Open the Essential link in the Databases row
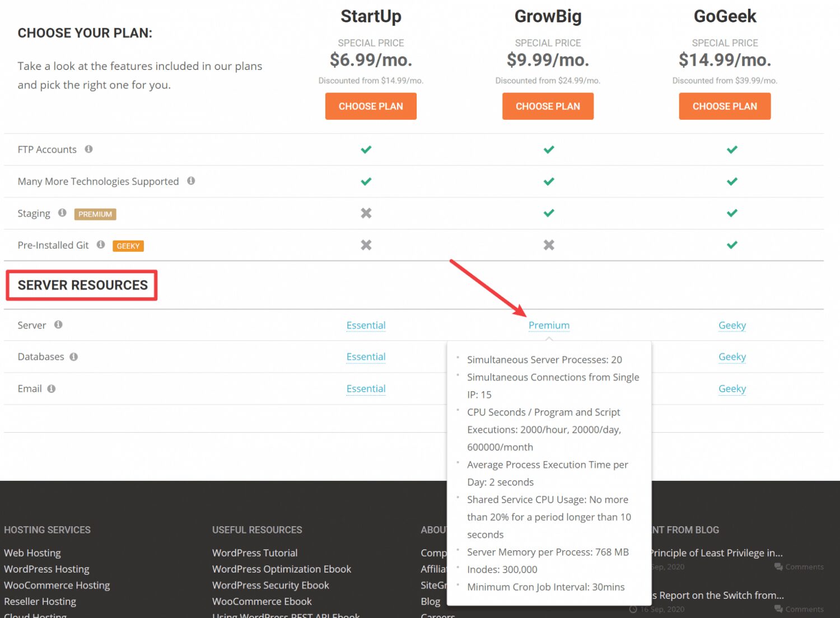The width and height of the screenshot is (840, 618). click(x=366, y=357)
